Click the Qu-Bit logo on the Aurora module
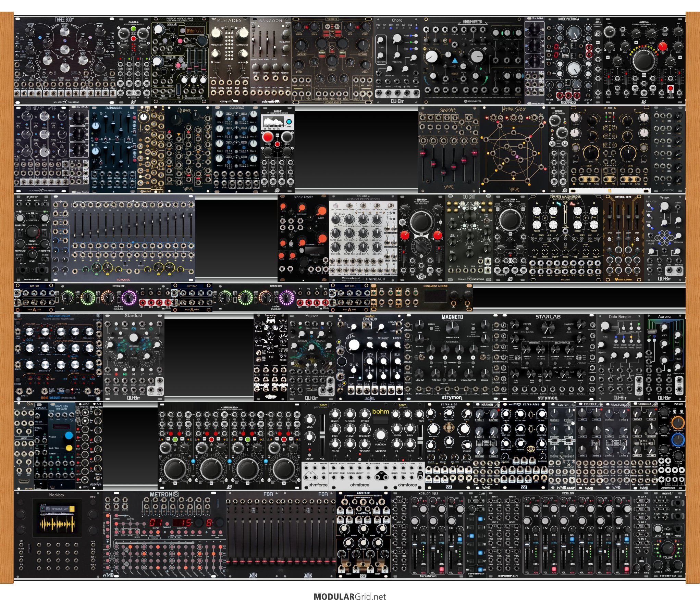 point(664,398)
